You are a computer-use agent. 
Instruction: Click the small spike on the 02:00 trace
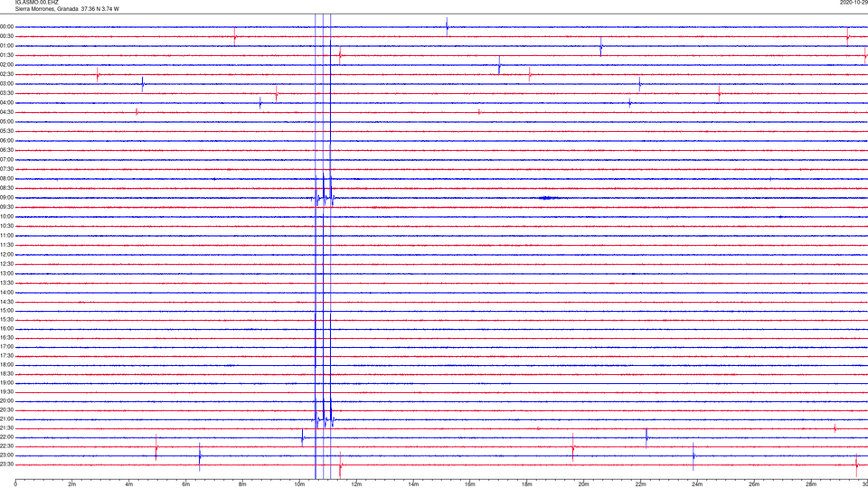coord(499,65)
